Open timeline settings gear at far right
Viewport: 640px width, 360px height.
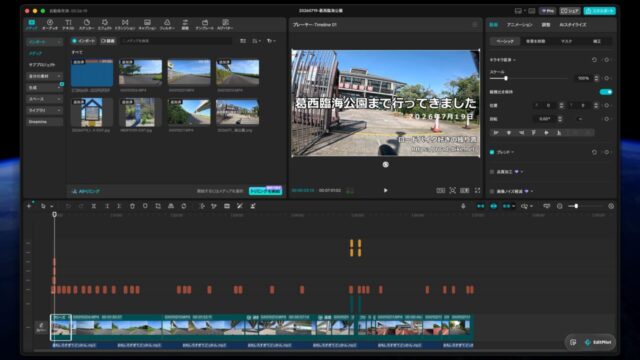click(611, 206)
